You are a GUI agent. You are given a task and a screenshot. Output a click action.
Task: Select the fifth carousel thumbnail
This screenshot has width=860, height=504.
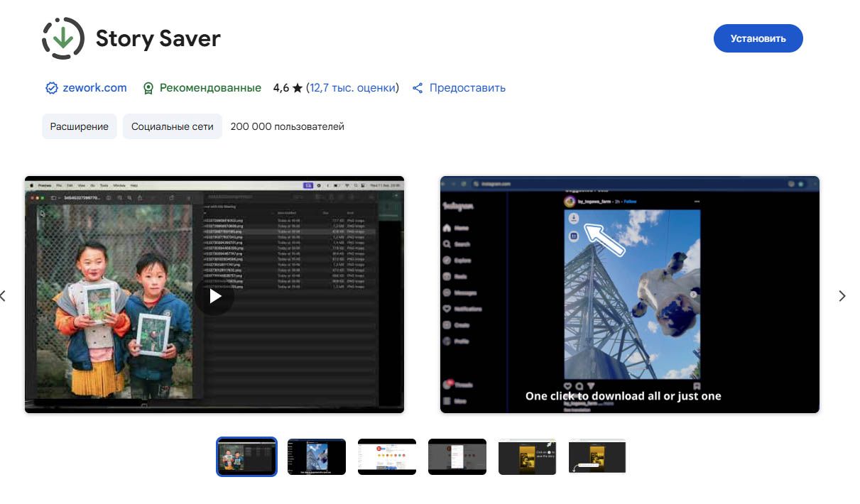(528, 456)
